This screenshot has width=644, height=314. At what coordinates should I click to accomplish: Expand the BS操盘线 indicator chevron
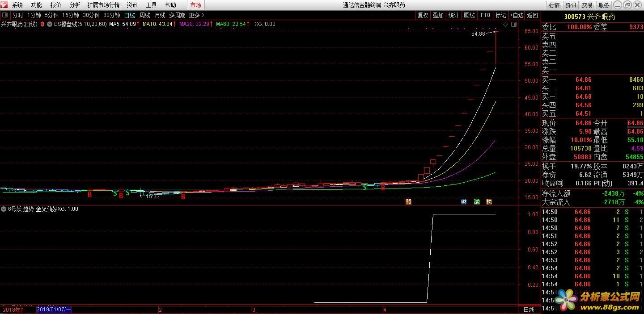(50, 24)
